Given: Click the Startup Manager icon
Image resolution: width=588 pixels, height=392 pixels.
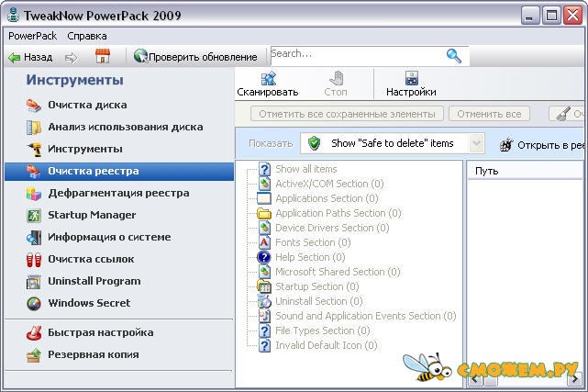Looking at the screenshot, I should click(x=34, y=216).
